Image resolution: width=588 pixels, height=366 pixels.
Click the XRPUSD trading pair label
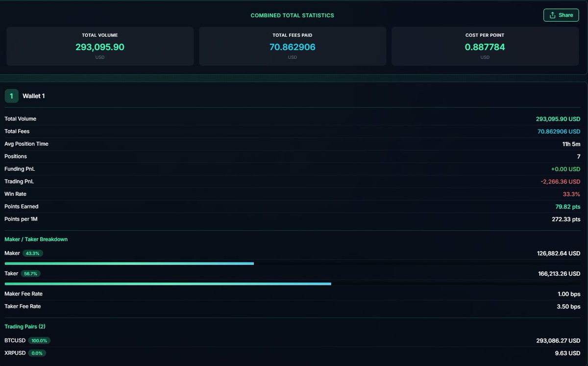15,353
